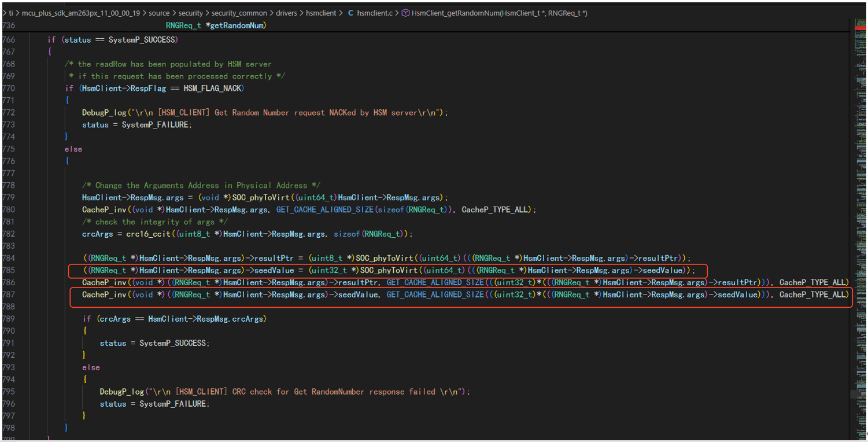Click the function symbol icon before HsmClient_getRandomNum
Viewport: 868px width, 442px height.
pyautogui.click(x=405, y=13)
